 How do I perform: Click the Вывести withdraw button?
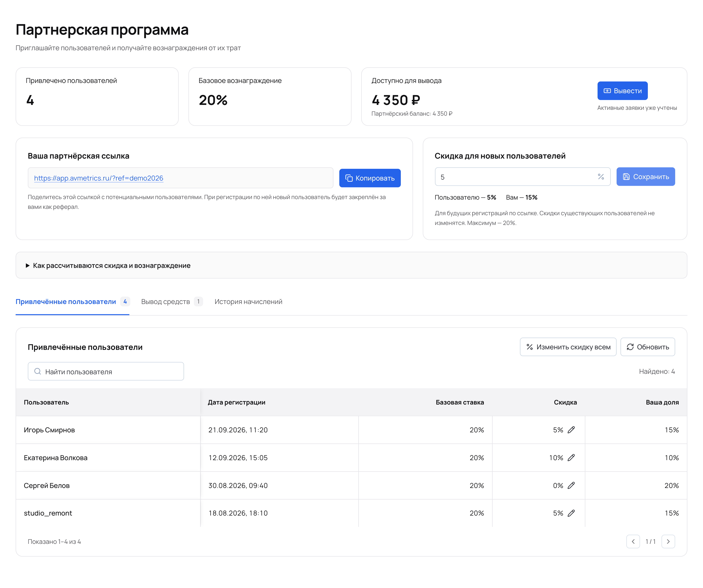622,91
